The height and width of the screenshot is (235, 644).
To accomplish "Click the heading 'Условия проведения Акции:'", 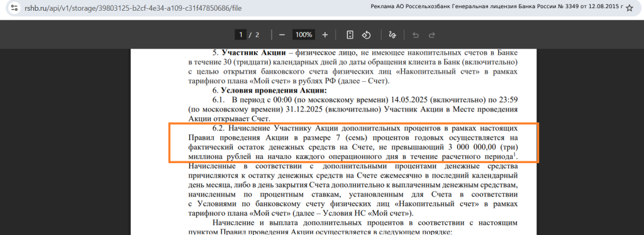I will coord(274,90).
